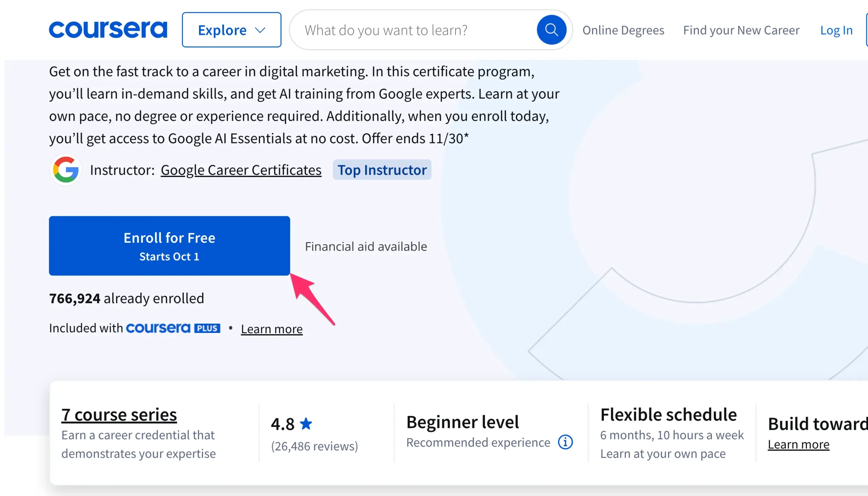The image size is (868, 496).
Task: Click the Log In link
Action: coord(836,30)
